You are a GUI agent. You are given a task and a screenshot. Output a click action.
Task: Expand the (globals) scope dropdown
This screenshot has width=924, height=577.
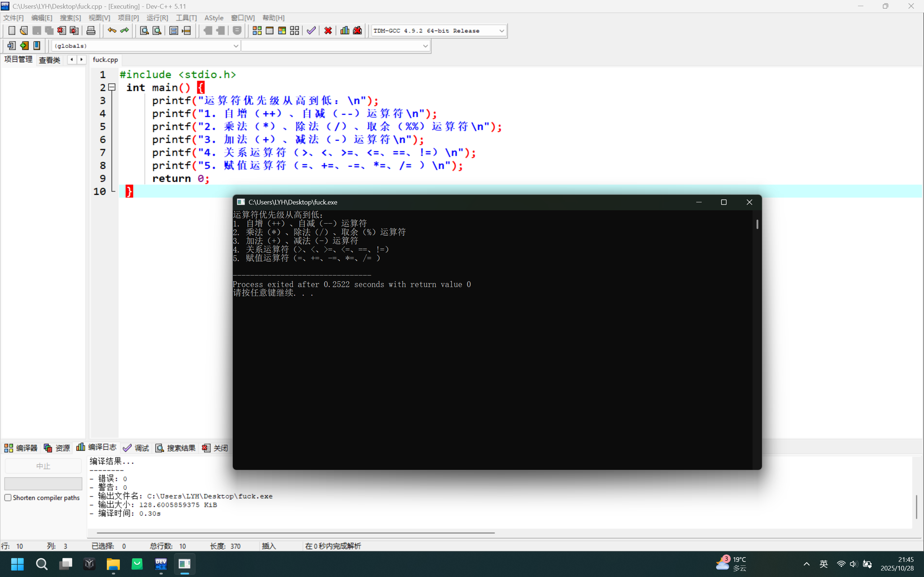point(236,46)
